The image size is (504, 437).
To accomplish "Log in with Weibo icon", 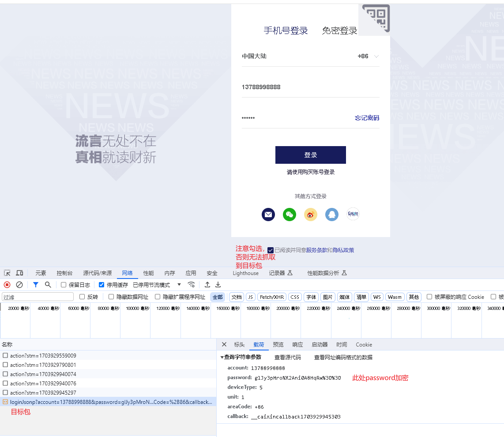I will click(x=311, y=214).
